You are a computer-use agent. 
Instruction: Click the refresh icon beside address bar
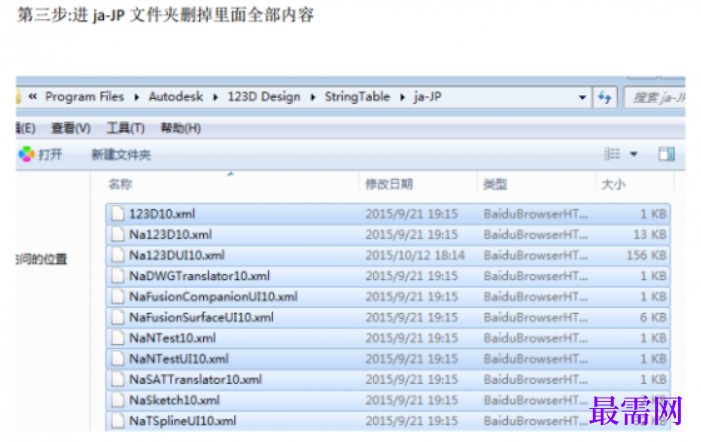[605, 97]
